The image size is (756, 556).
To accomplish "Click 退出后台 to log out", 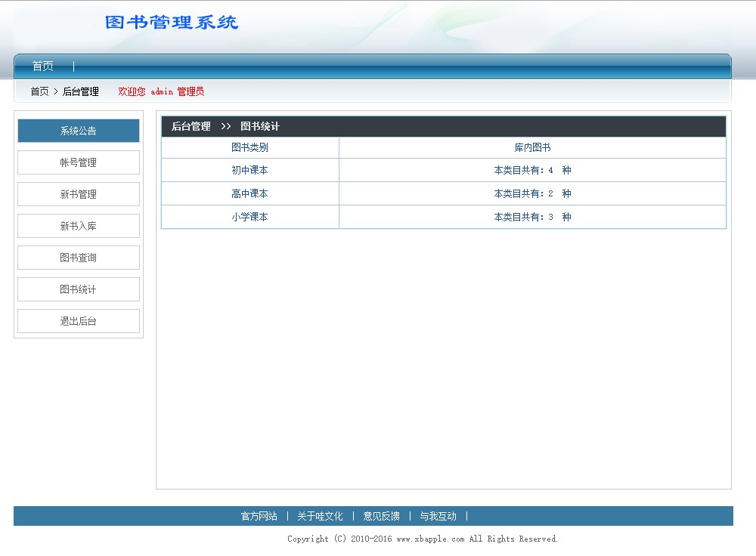I will [79, 321].
